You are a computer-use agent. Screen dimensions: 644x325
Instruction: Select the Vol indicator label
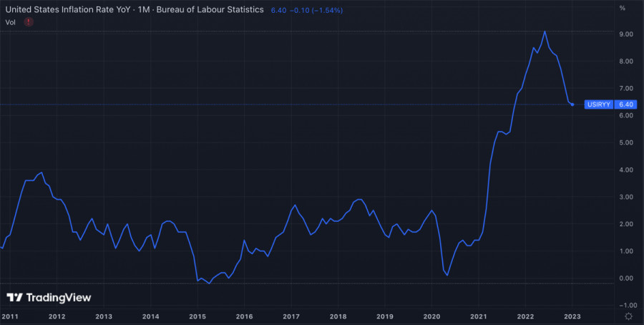pyautogui.click(x=11, y=22)
